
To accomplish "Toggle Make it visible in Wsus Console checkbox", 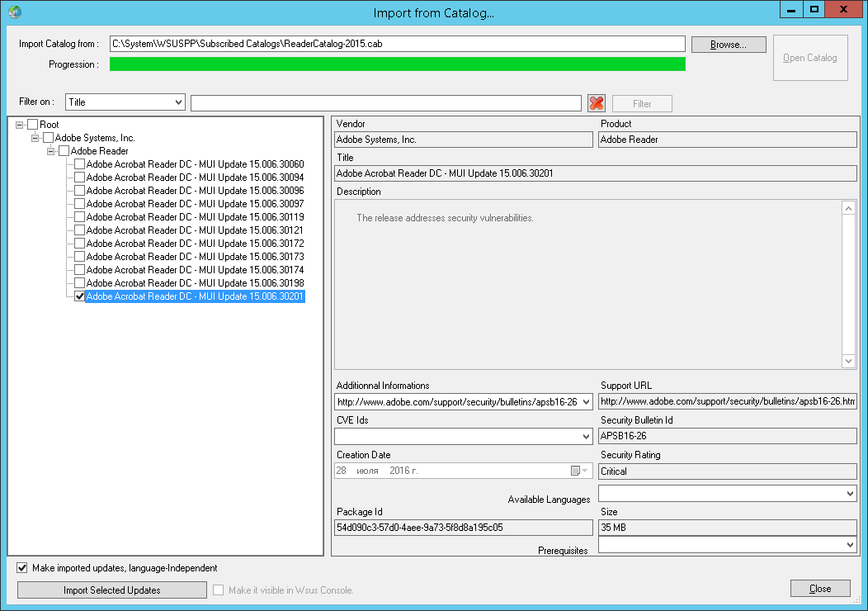I will [218, 590].
